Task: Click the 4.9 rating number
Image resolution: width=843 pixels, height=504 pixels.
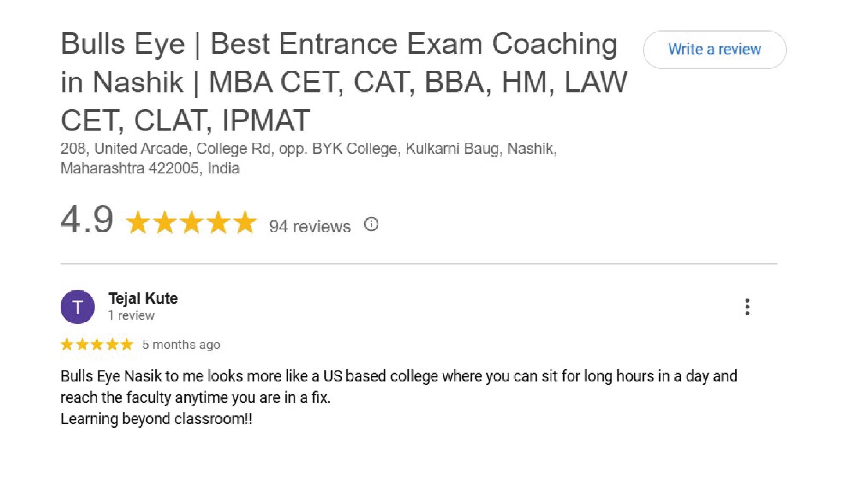Action: tap(87, 219)
